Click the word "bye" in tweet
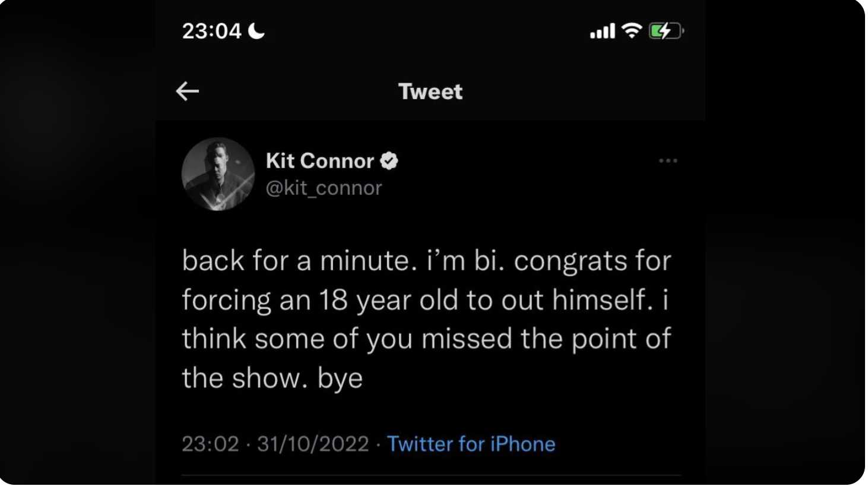Screen dimensions: 868x486 340,378
